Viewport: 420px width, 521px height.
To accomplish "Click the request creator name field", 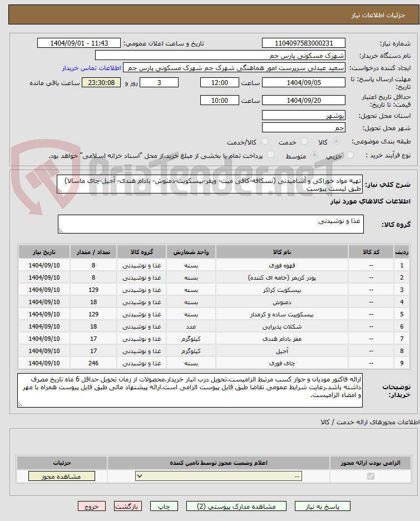I will click(234, 68).
